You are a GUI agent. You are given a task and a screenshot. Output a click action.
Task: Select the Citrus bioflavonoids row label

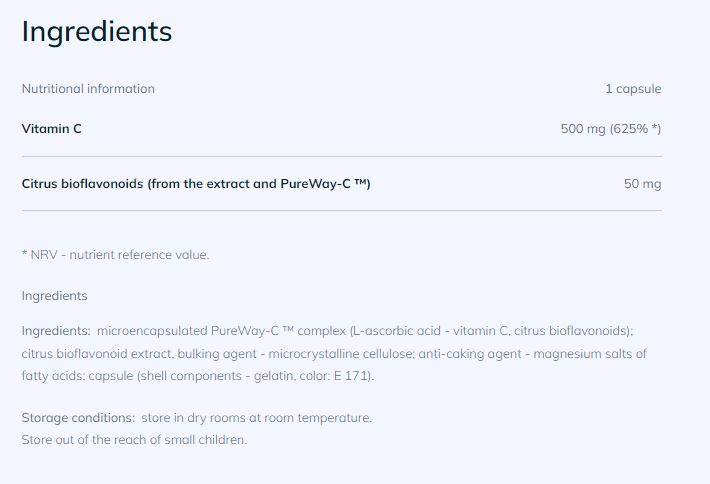196,183
